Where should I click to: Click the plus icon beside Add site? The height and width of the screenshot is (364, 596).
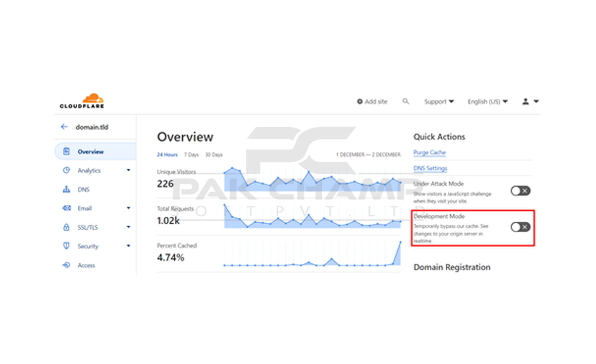pyautogui.click(x=360, y=102)
